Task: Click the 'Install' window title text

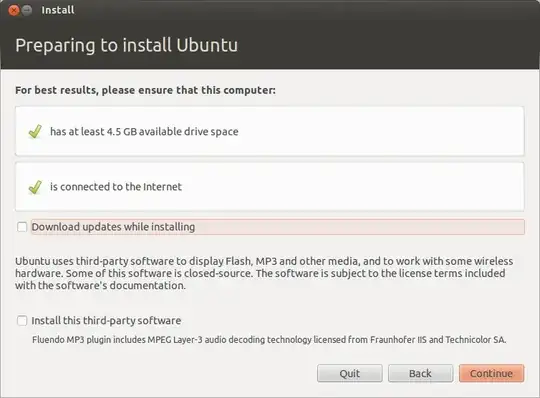Action: pyautogui.click(x=58, y=10)
